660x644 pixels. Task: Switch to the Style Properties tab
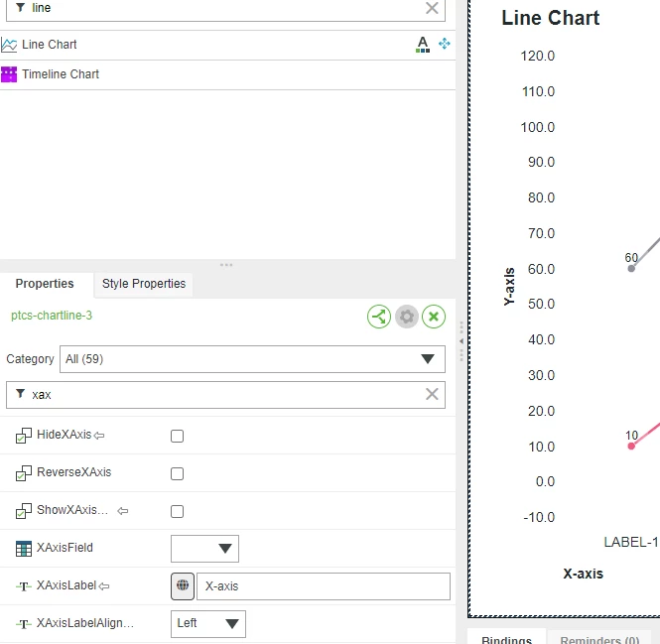[x=144, y=284]
